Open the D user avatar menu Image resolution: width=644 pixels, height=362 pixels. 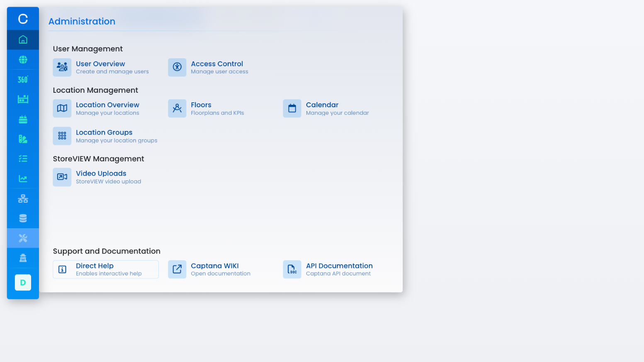point(23,282)
